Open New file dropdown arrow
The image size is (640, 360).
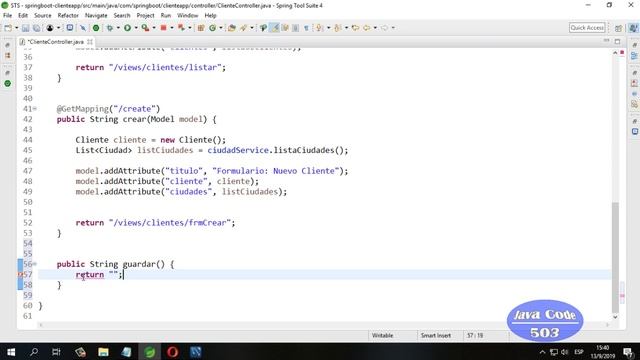click(x=17, y=28)
